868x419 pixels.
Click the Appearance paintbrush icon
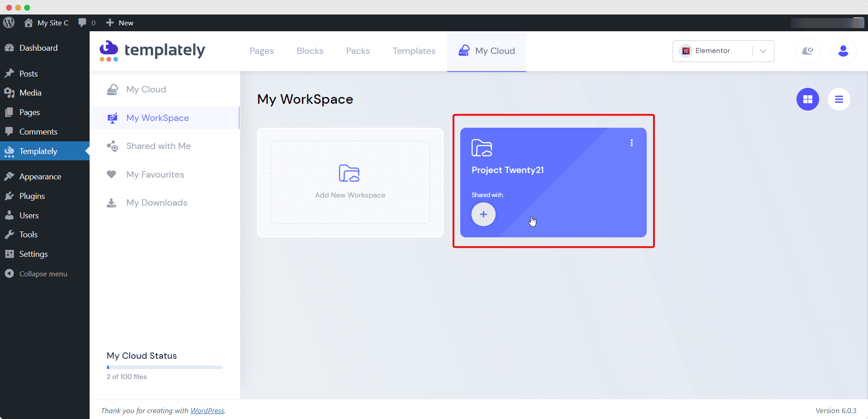(x=9, y=176)
